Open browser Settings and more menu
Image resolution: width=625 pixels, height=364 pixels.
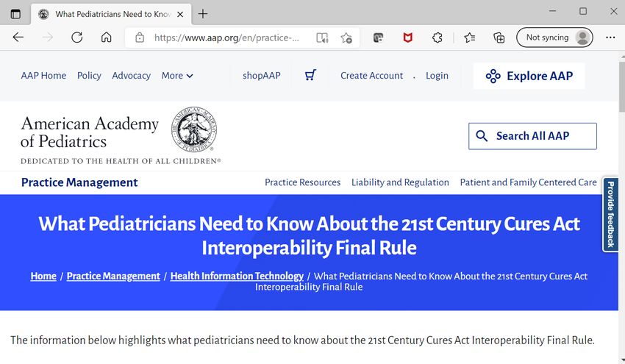(610, 38)
